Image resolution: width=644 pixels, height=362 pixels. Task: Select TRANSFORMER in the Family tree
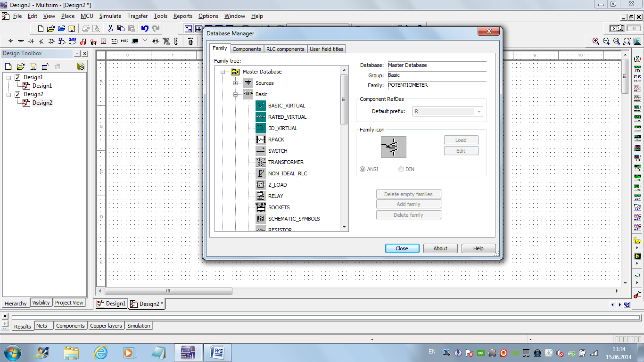(286, 162)
